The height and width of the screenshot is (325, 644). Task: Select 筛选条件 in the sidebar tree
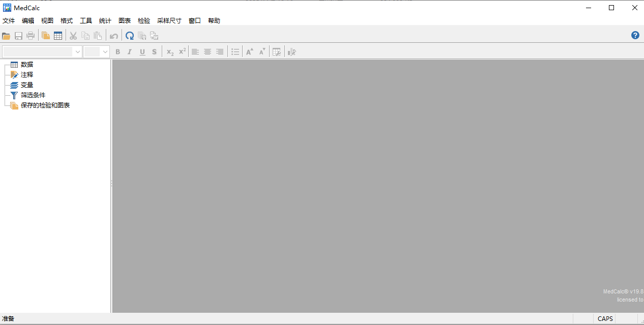tap(33, 95)
